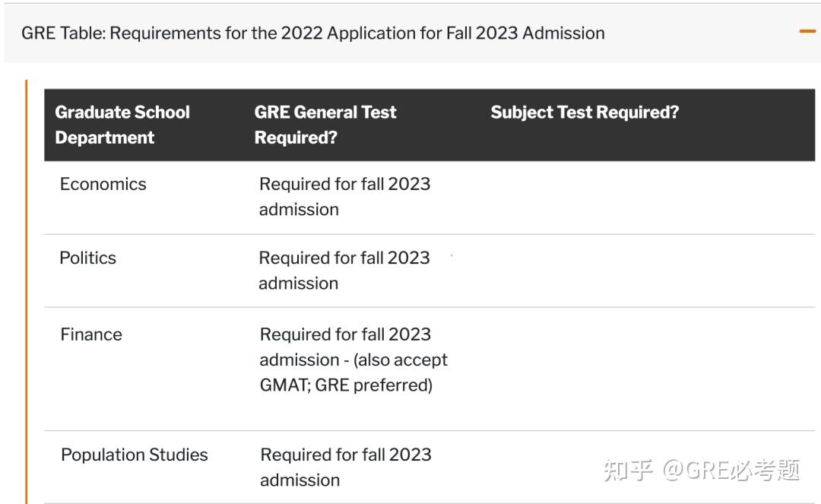Click the GRE Table section header bar

[410, 33]
